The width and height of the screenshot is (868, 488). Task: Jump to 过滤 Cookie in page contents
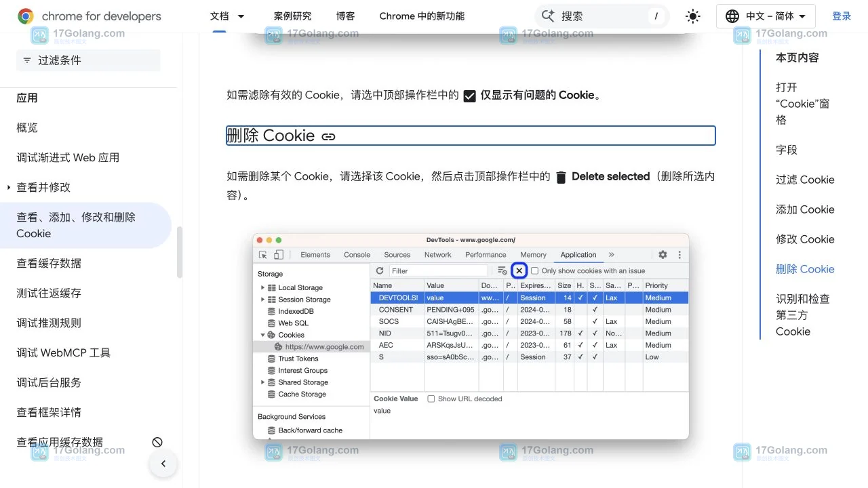tap(805, 180)
